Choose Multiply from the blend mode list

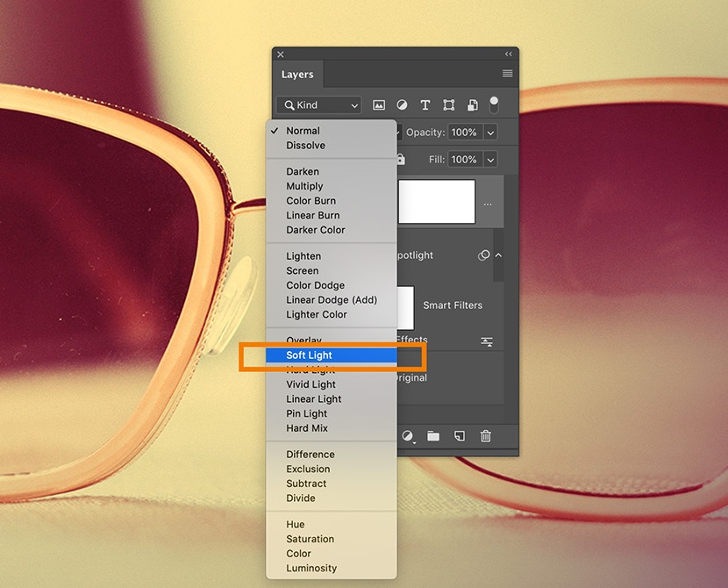coord(304,186)
